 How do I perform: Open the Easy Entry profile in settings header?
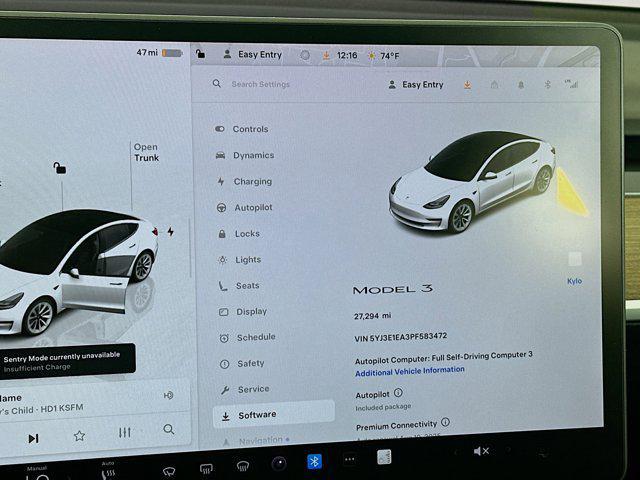[x=416, y=85]
